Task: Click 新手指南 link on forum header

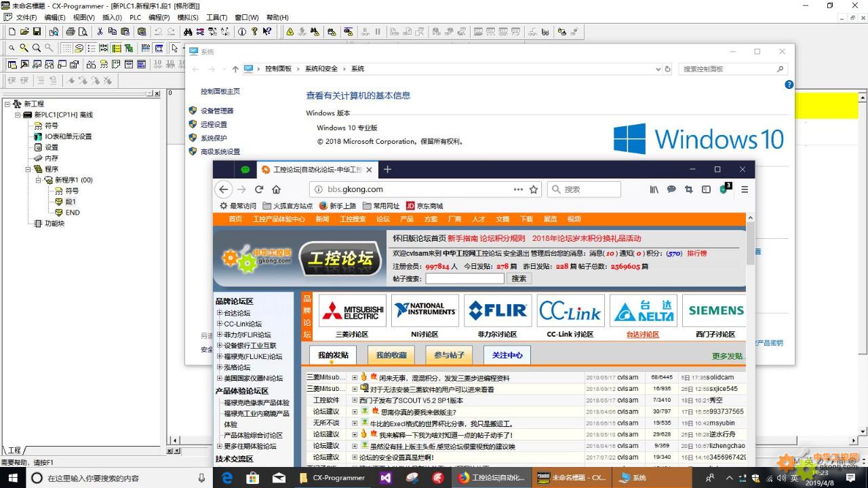Action: click(462, 238)
